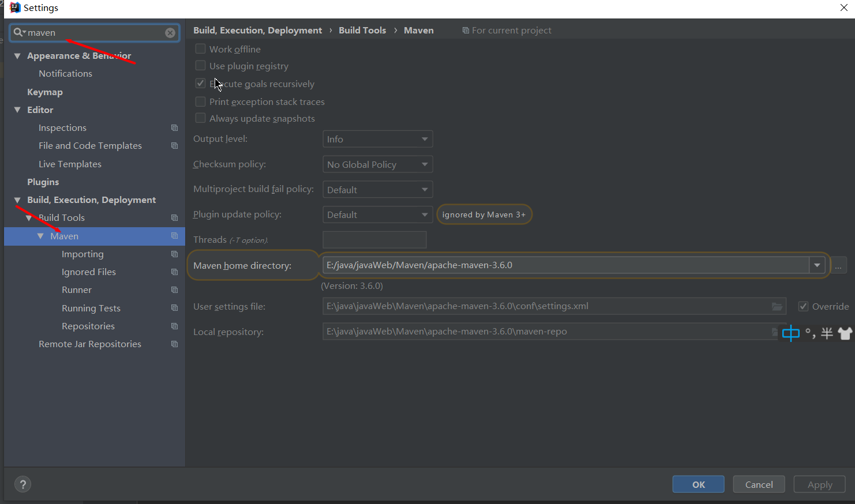Collapse the Editor tree section
The image size is (855, 504).
click(17, 110)
